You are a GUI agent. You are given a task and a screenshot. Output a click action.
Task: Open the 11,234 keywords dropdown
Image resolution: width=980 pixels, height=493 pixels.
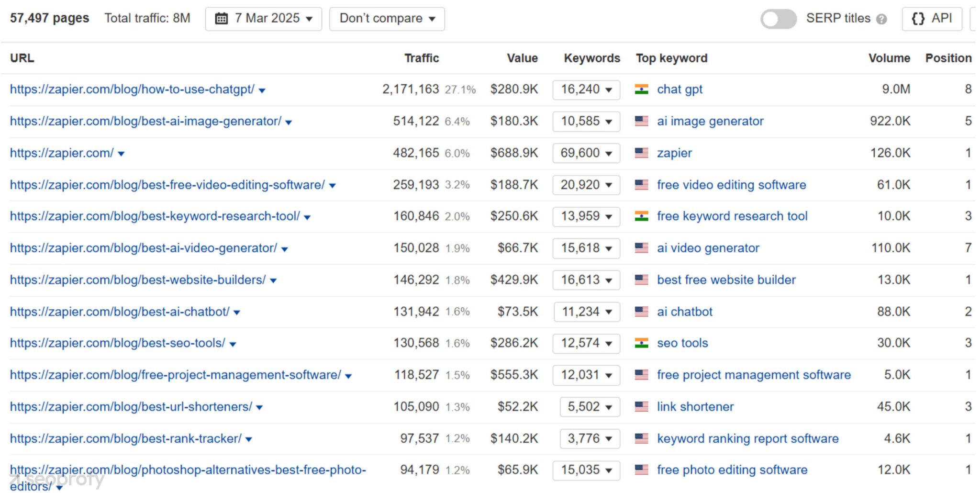[x=587, y=312]
